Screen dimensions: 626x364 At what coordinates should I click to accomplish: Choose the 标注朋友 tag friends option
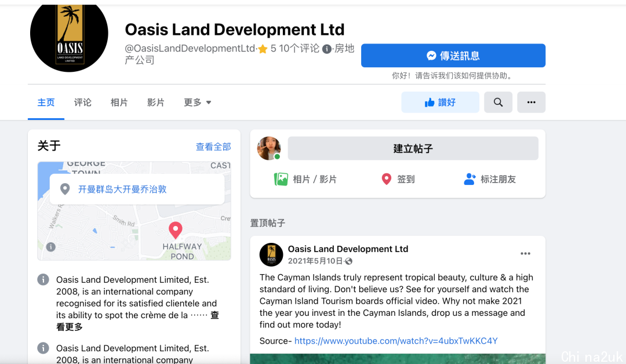490,179
